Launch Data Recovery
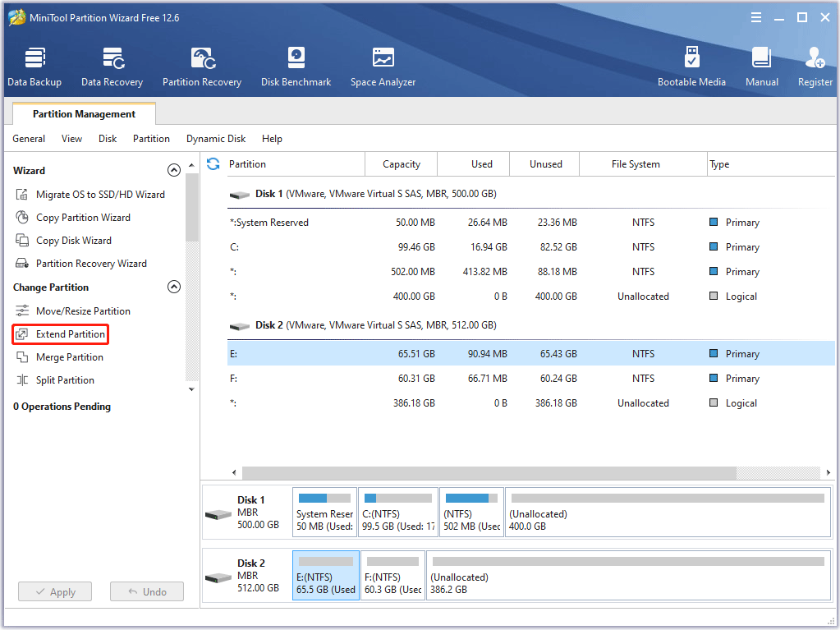 [112, 66]
